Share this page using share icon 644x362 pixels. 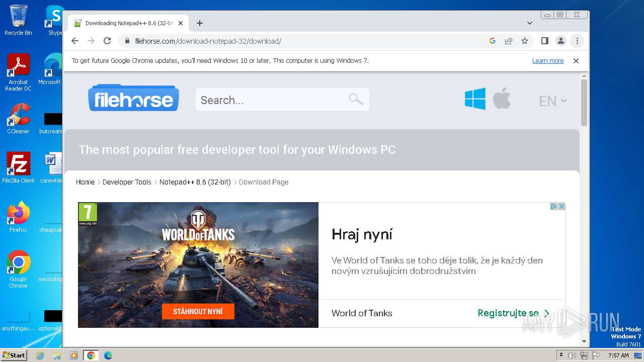(x=509, y=41)
